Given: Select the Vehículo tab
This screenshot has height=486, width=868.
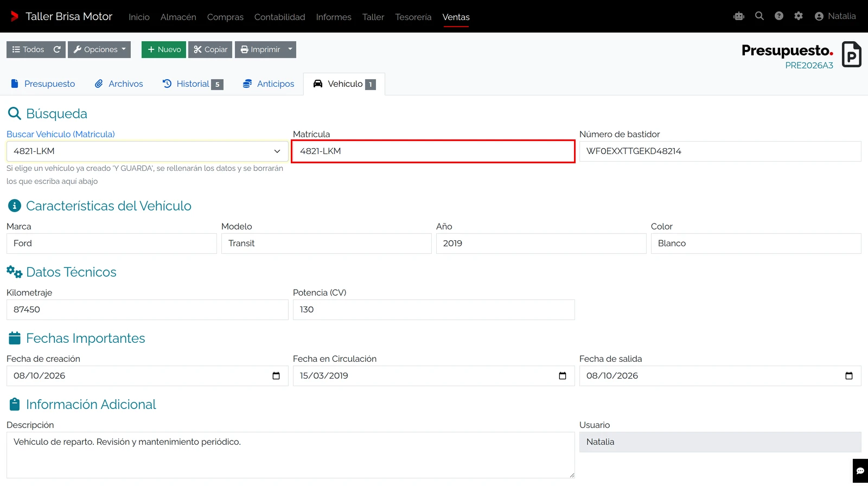Looking at the screenshot, I should (344, 84).
